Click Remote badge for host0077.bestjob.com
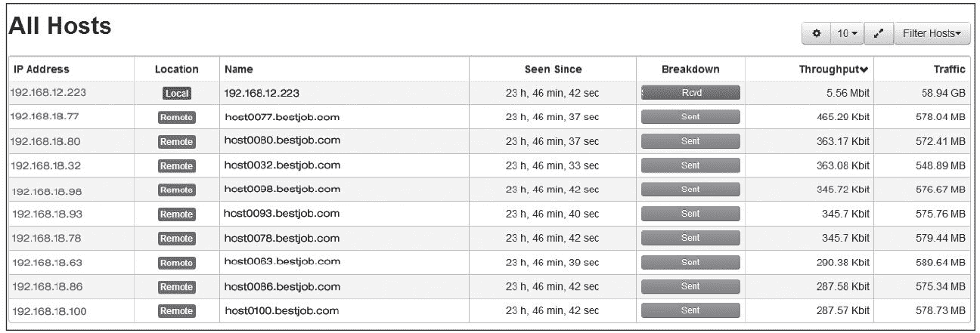980x333 pixels. [176, 118]
